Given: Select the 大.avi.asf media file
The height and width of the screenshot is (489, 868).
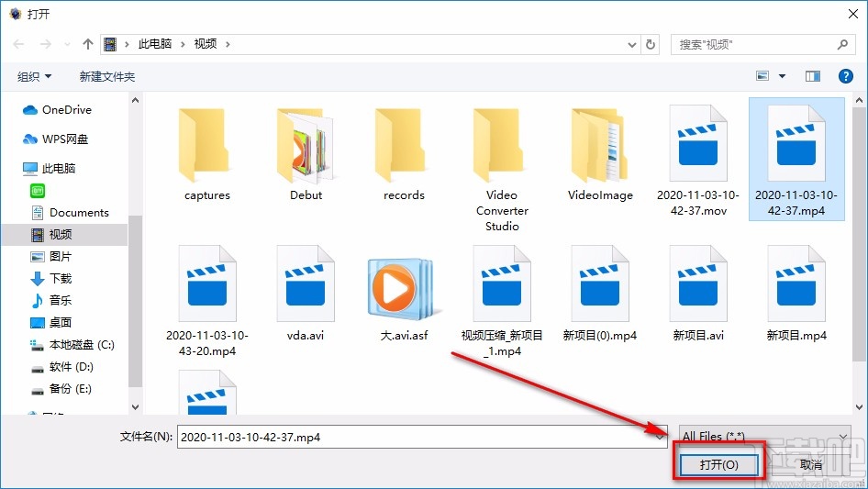Looking at the screenshot, I should pos(404,298).
